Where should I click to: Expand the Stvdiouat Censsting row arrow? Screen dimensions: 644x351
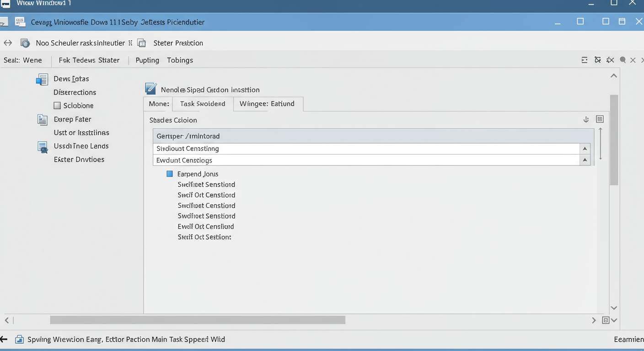pyautogui.click(x=585, y=149)
